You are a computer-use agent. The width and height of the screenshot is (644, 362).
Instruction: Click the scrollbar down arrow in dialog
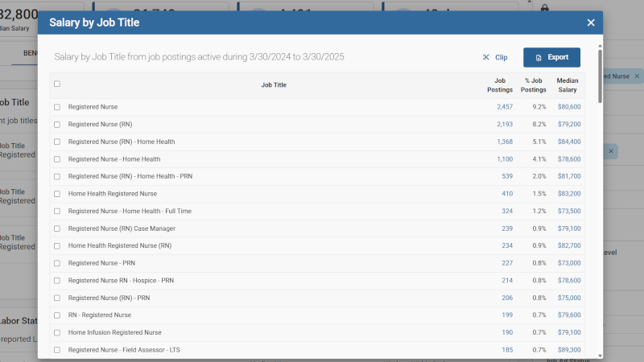(x=600, y=356)
